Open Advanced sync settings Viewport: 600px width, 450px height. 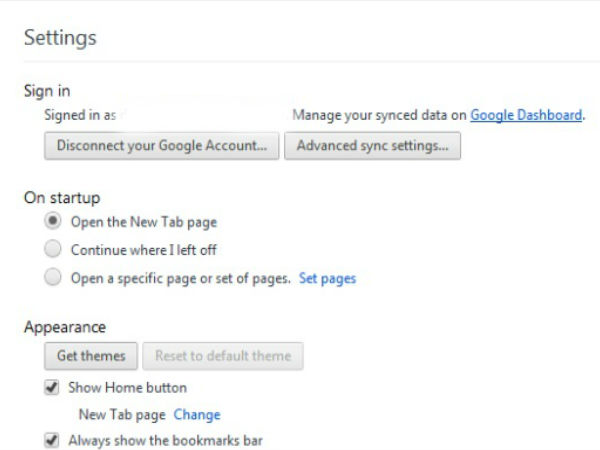coord(372,146)
